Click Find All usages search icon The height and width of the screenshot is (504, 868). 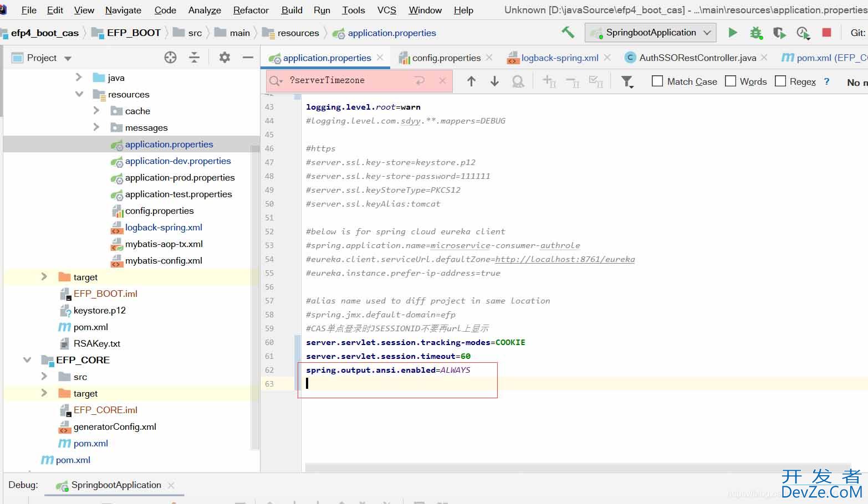[518, 81]
